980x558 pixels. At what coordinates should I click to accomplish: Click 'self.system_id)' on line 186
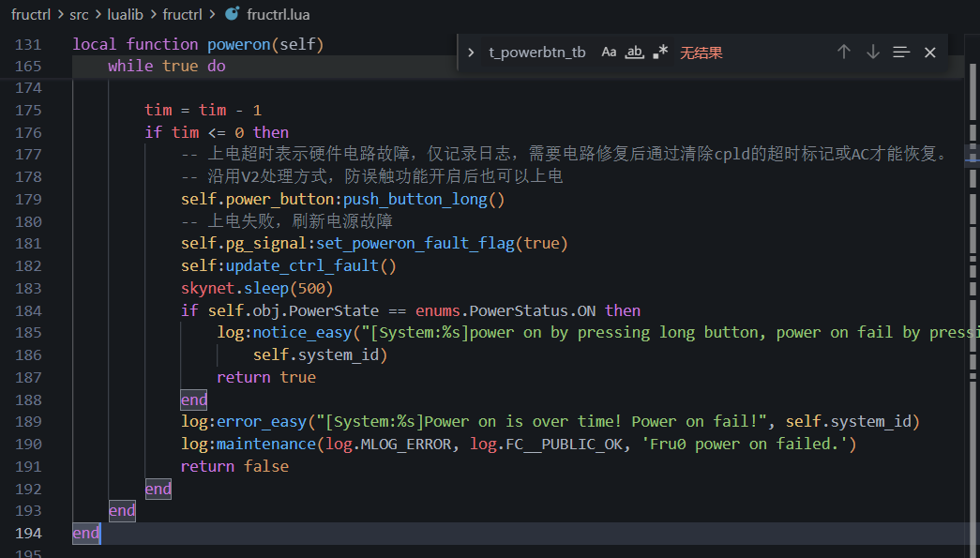coord(320,354)
